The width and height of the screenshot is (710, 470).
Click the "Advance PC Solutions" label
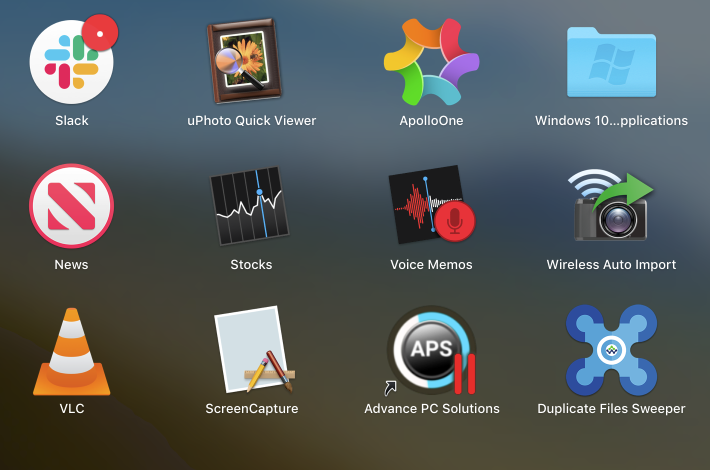click(x=432, y=408)
